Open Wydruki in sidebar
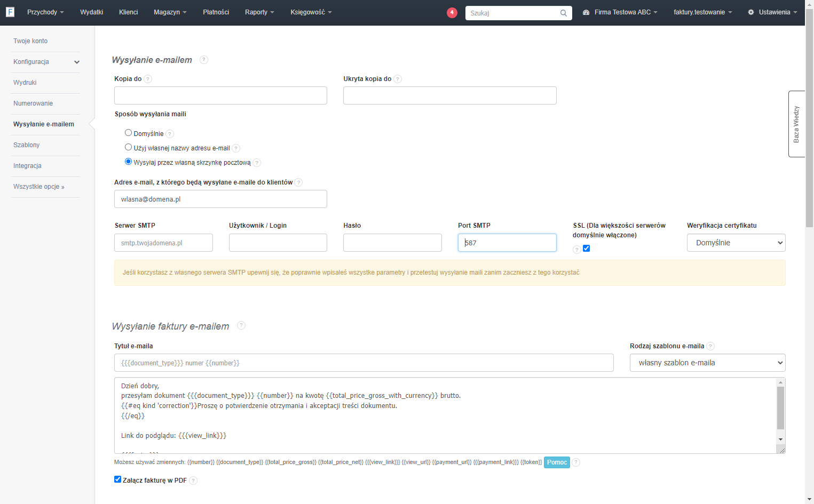The height and width of the screenshot is (504, 814). 25,83
